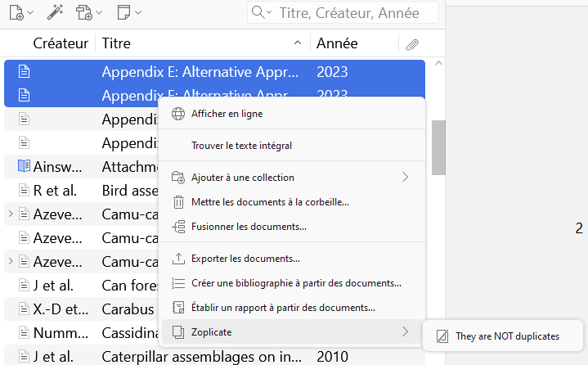Choose Créer une bibliographie à partir des documents
Viewport: 588px width, 365px height.
click(292, 283)
